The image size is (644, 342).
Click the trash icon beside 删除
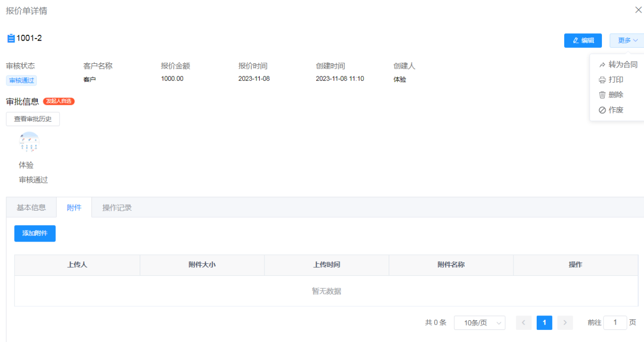pos(602,94)
